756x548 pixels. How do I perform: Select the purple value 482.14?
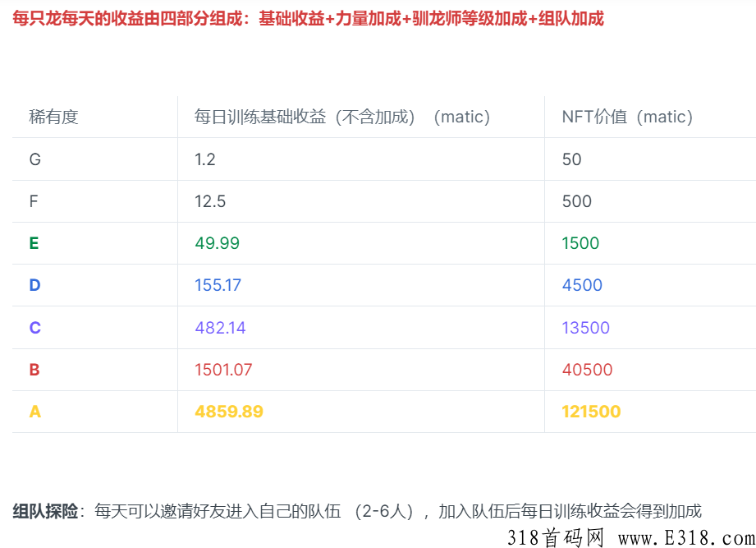[x=220, y=328]
